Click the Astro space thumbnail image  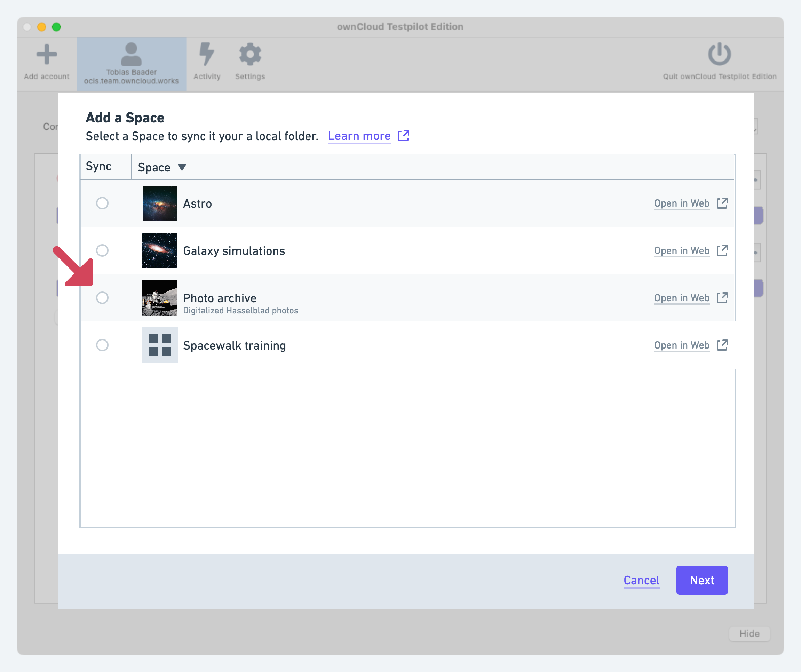click(159, 203)
